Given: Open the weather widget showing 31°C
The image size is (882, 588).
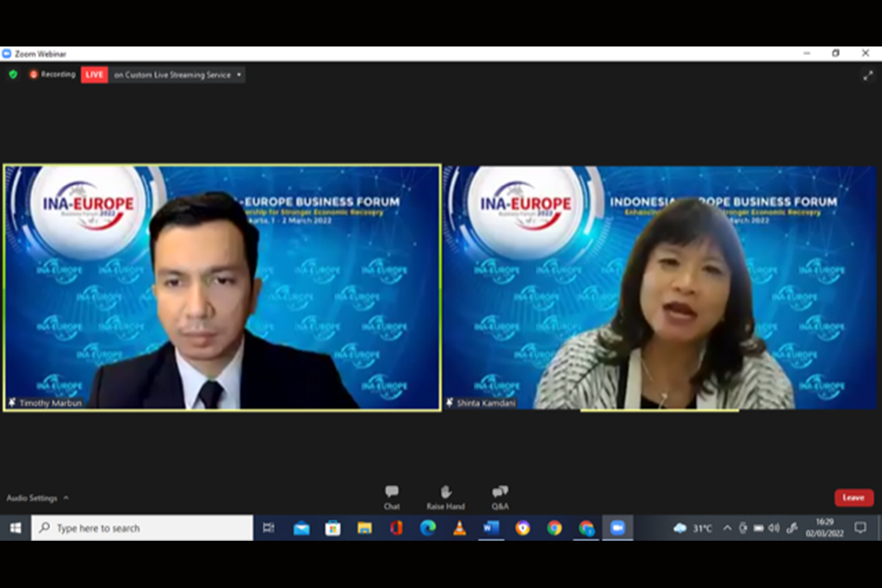Looking at the screenshot, I should tap(693, 528).
